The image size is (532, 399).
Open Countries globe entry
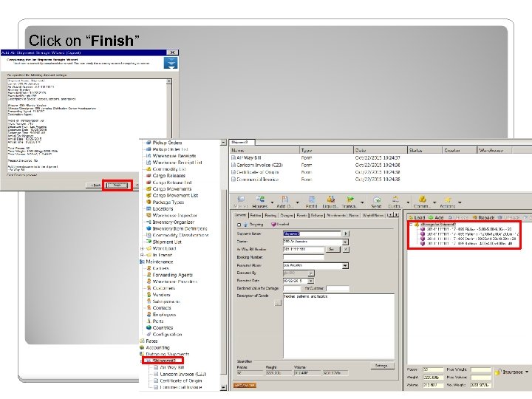click(160, 328)
